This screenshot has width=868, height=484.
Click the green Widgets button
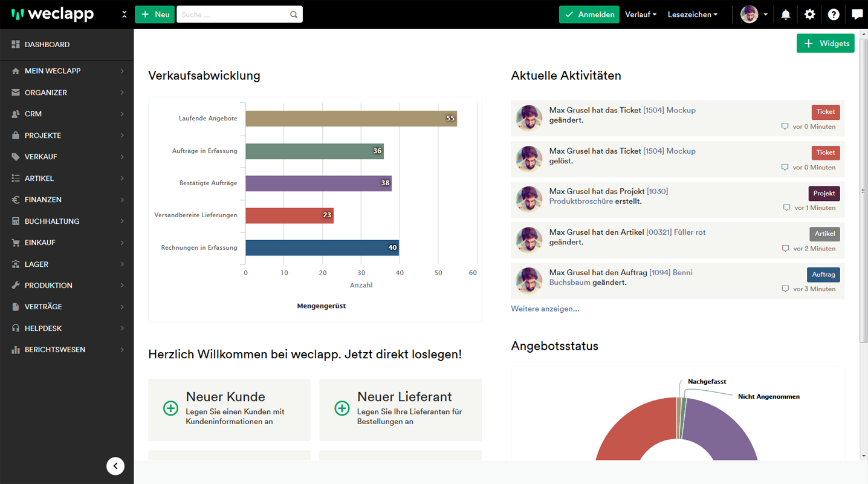pyautogui.click(x=825, y=44)
